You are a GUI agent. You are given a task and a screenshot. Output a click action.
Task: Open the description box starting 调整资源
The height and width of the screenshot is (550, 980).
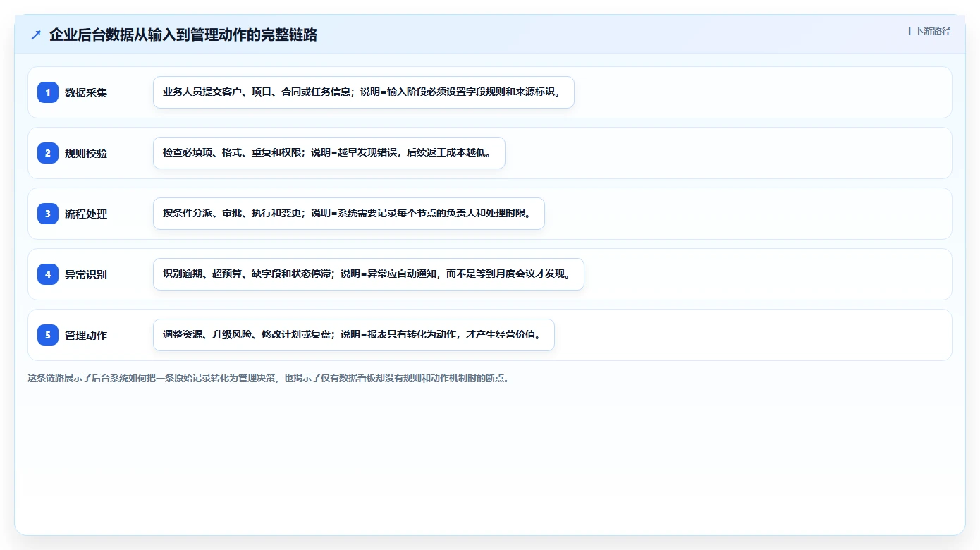354,335
